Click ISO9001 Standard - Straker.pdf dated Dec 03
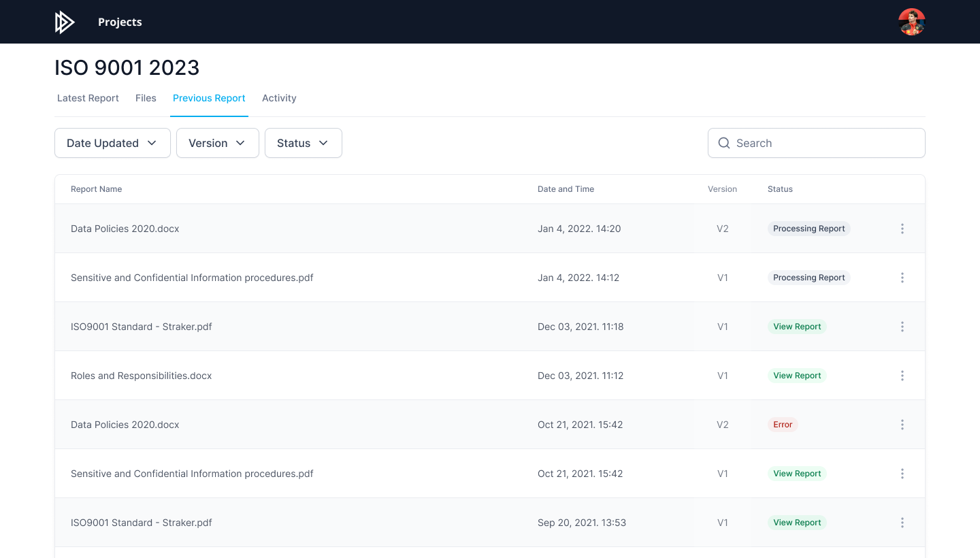Image resolution: width=980 pixels, height=558 pixels. tap(142, 327)
